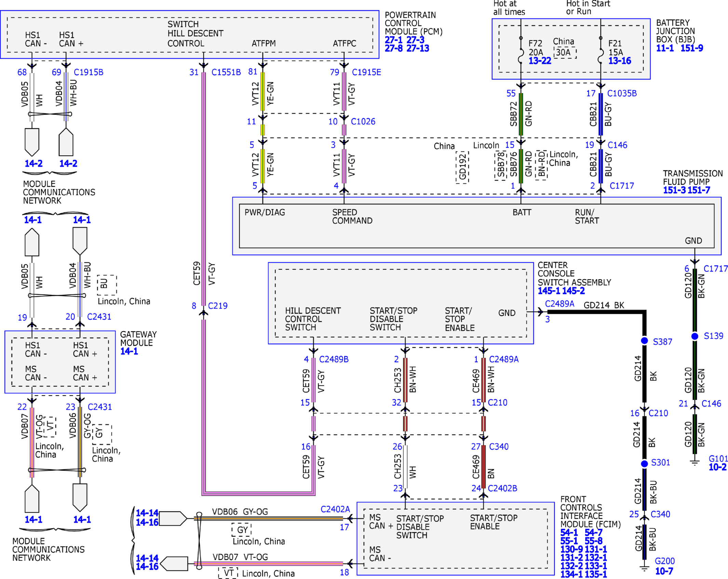Select the yellow VYT12 YE-GN wire at pin 81
Image resolution: width=728 pixels, height=579 pixels.
[x=262, y=91]
